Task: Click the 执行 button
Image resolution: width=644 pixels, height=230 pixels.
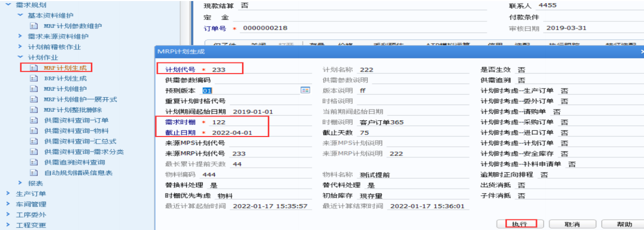Action: pos(520,224)
